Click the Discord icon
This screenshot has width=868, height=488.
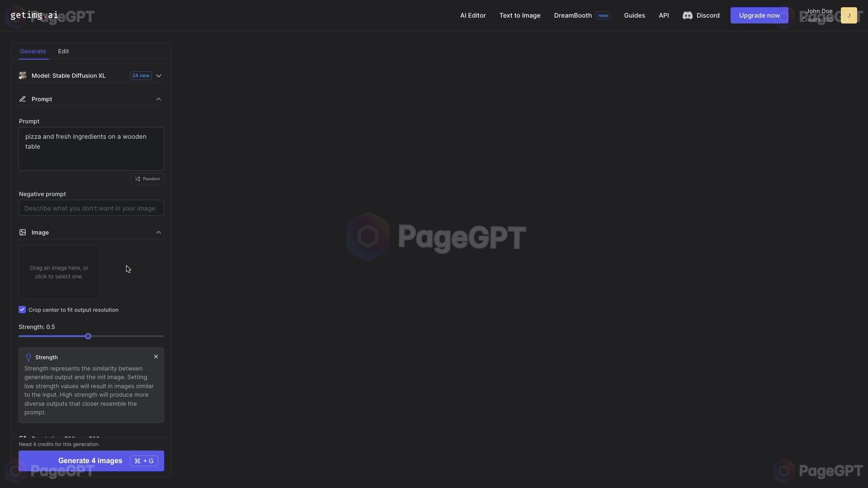point(686,15)
